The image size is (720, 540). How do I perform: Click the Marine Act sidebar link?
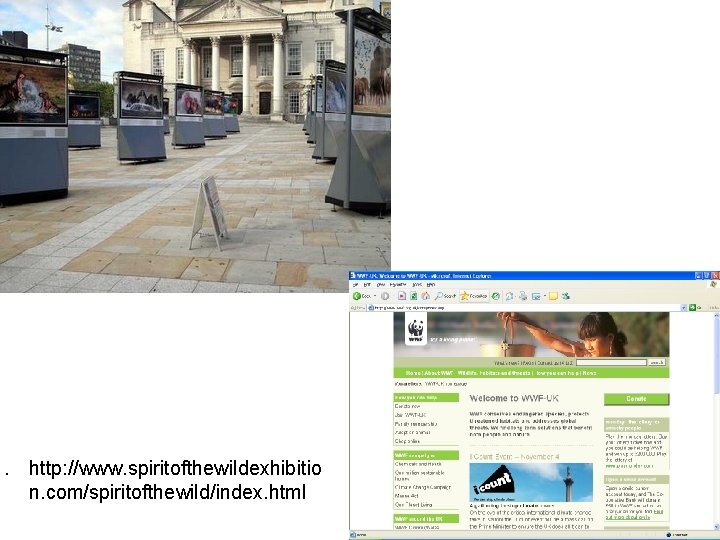pos(406,496)
